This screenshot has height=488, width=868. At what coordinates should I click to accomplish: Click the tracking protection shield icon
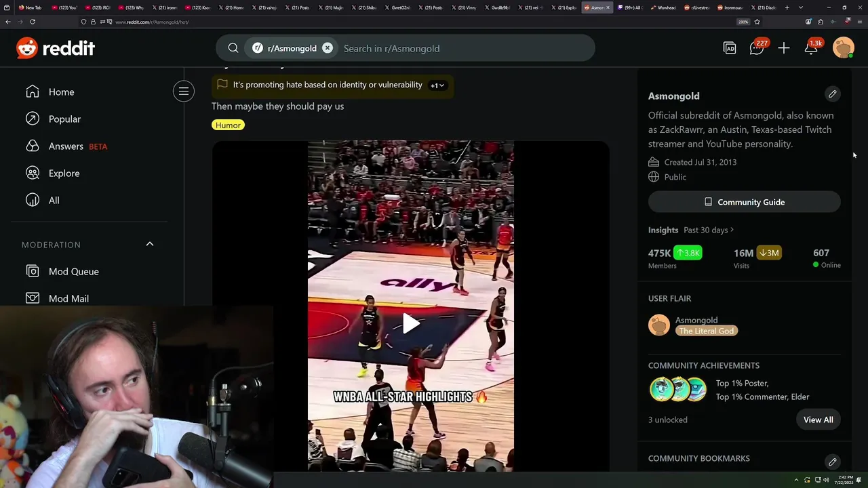[x=83, y=22]
